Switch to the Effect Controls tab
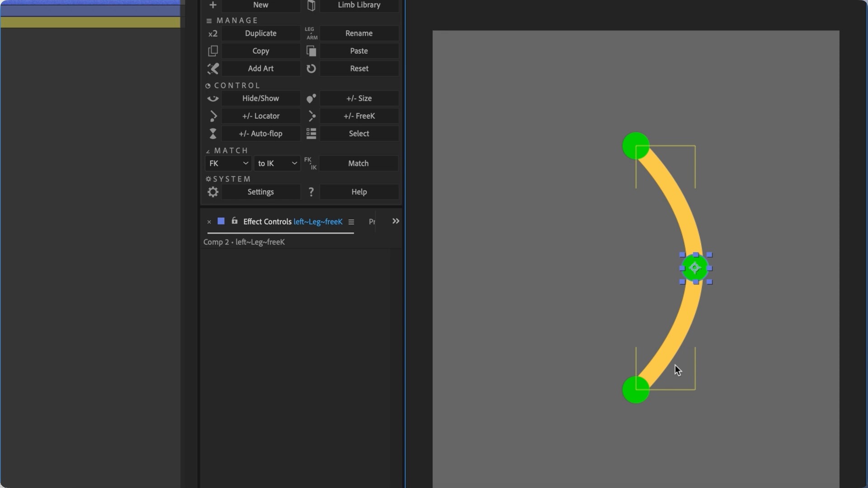The height and width of the screenshot is (488, 868). coord(267,222)
